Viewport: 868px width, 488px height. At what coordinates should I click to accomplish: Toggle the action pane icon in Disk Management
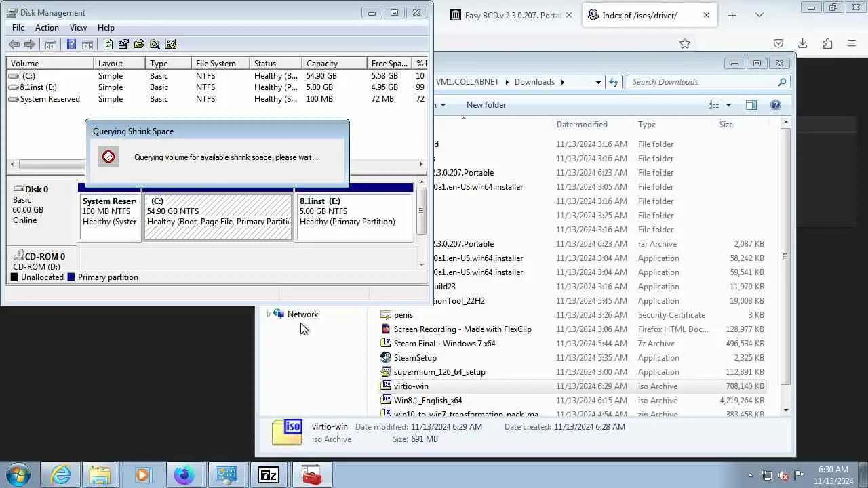pos(87,45)
